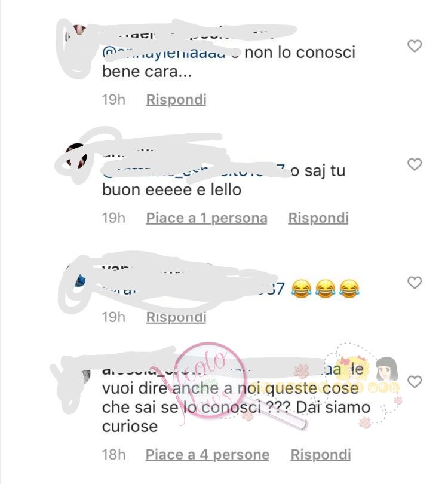Screen dimensions: 448x484
Task: Click Rispondi below the laughing emojis comment
Action: [x=176, y=317]
